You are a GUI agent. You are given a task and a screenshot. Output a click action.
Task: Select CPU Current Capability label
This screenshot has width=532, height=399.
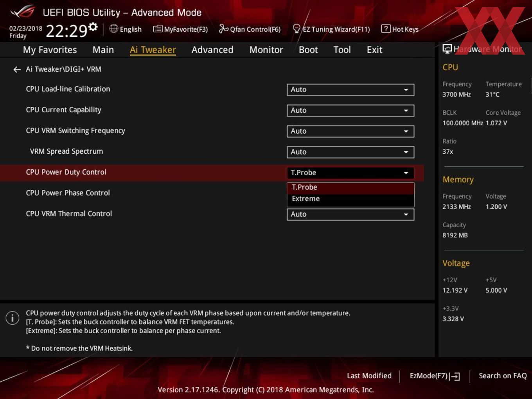pos(63,110)
